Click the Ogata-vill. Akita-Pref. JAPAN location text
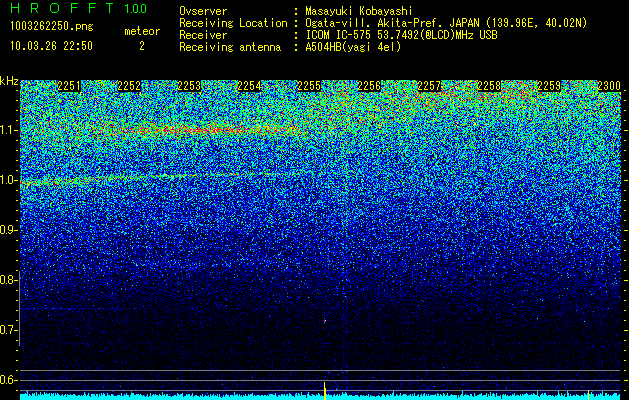 [x=446, y=23]
